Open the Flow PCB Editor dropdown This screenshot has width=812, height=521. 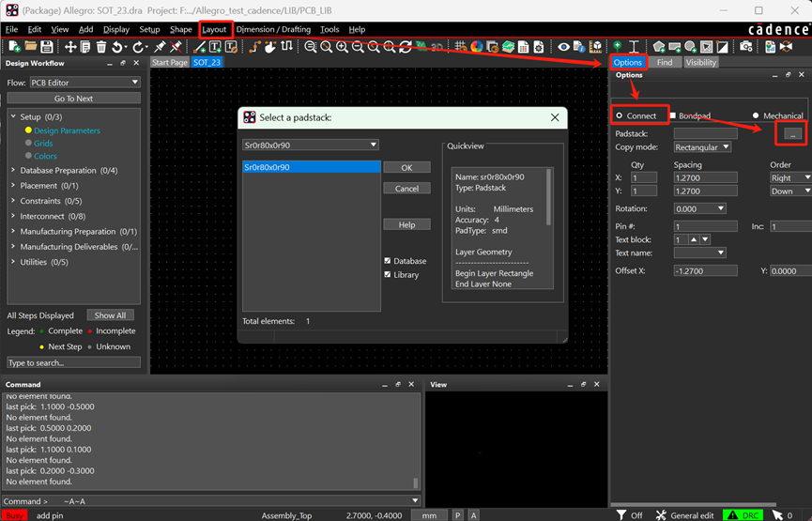click(x=84, y=83)
